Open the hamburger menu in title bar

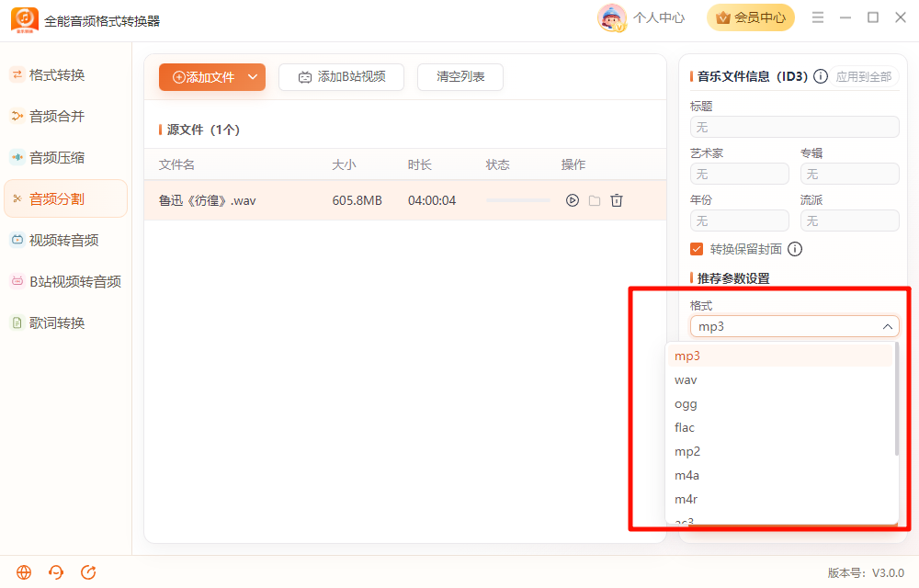[818, 17]
